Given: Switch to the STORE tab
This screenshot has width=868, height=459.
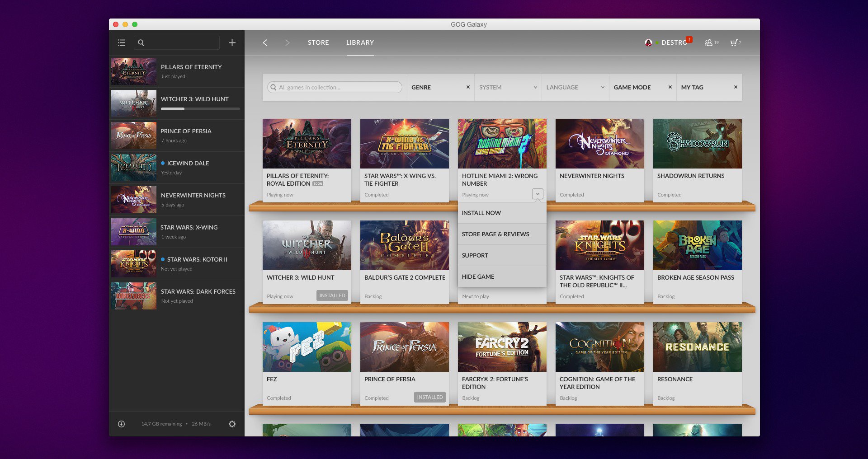Looking at the screenshot, I should (x=318, y=42).
